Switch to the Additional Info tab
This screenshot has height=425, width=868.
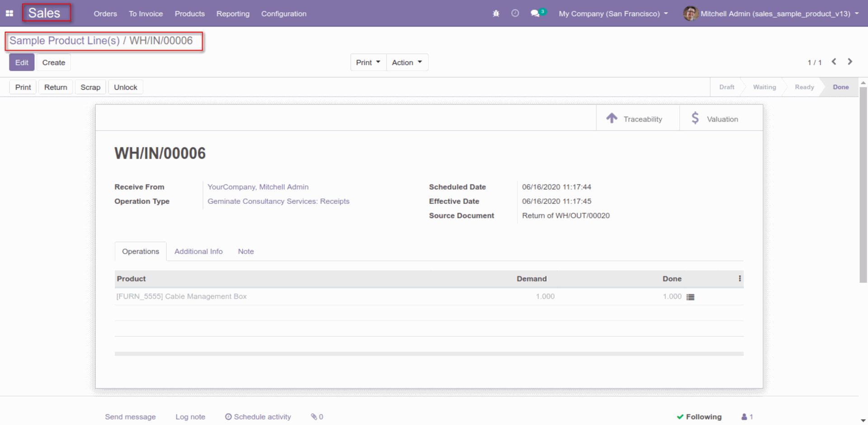198,251
